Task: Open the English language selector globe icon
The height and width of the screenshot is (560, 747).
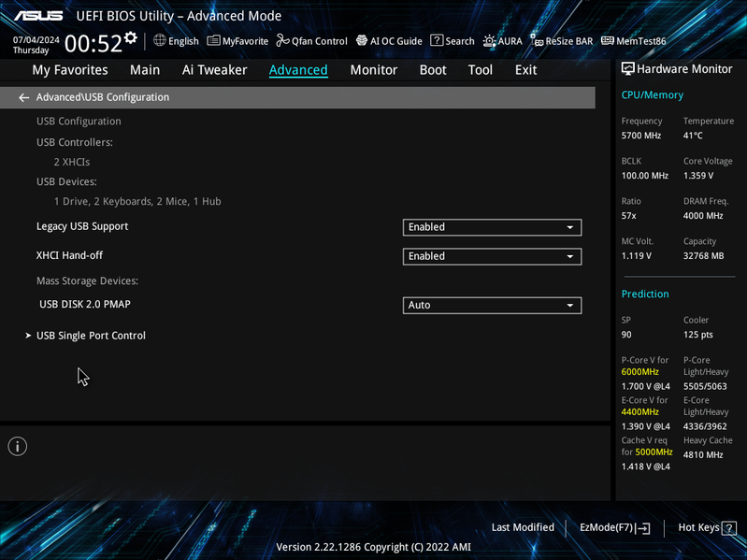Action: 159,40
